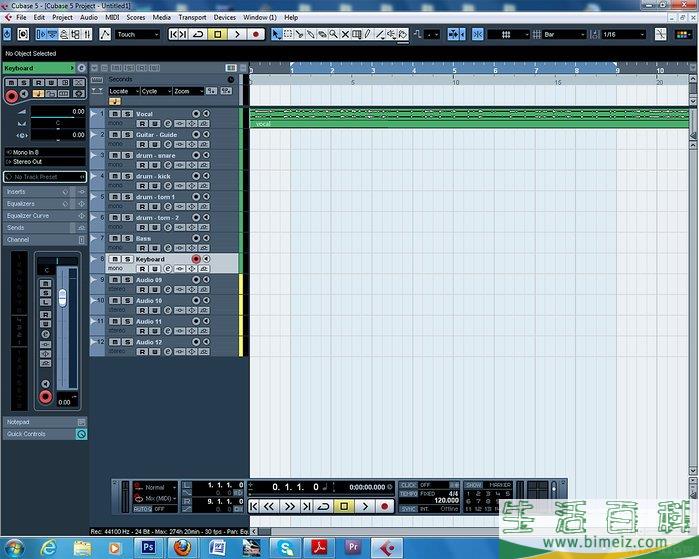
Task: Toggle Read automation on Bass track
Action: (142, 248)
